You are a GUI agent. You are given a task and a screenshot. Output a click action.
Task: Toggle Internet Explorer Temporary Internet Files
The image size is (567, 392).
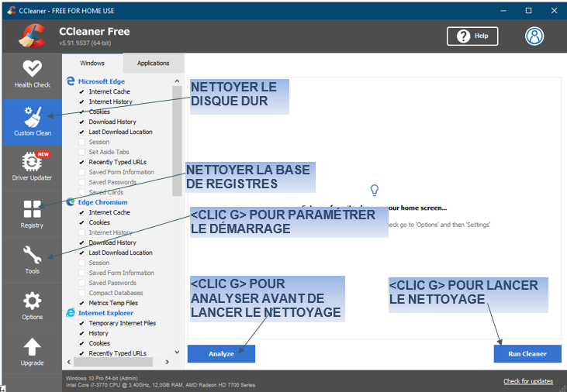pos(81,323)
